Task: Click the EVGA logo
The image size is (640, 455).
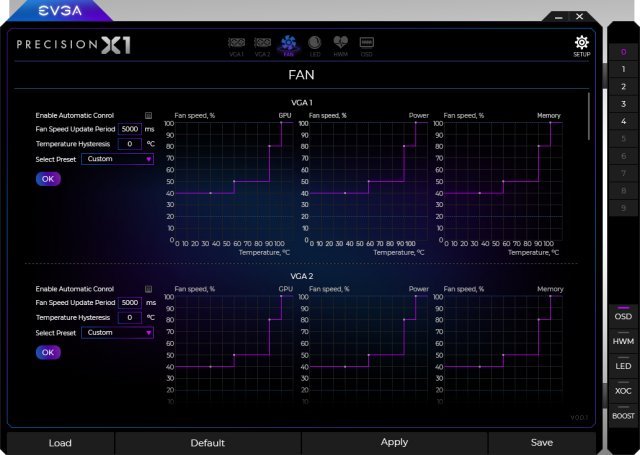Action: pyautogui.click(x=60, y=11)
